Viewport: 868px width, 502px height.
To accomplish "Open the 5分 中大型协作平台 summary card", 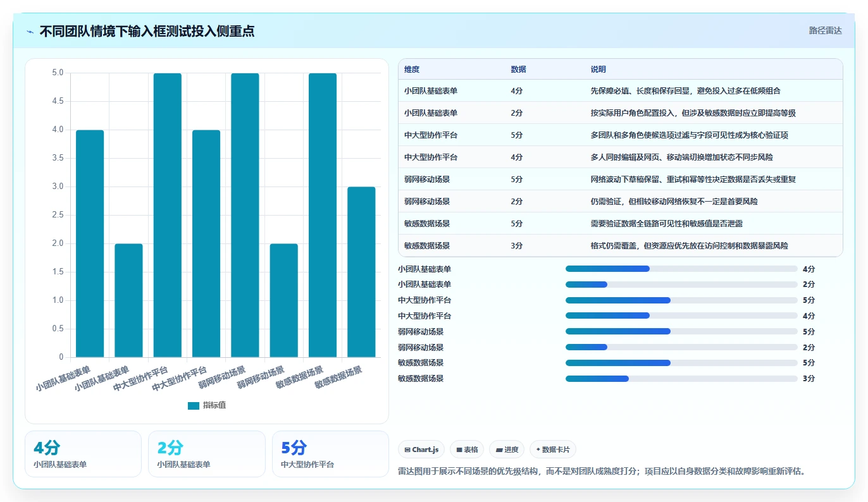I will [x=330, y=454].
